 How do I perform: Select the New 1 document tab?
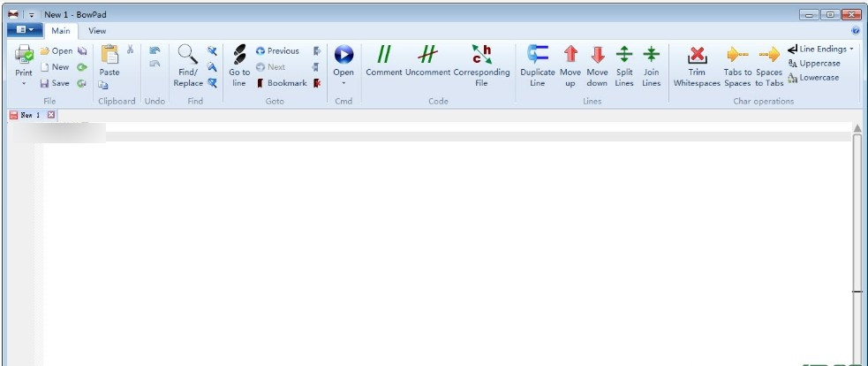[x=30, y=115]
